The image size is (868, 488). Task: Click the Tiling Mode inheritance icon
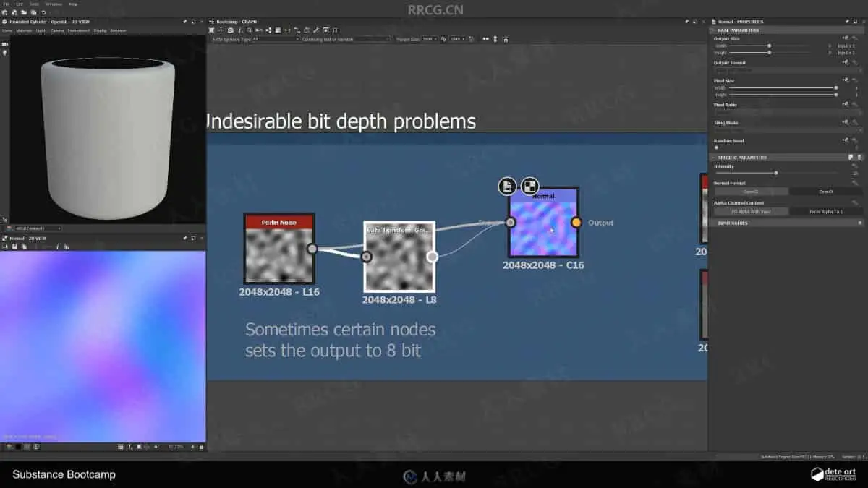(846, 122)
